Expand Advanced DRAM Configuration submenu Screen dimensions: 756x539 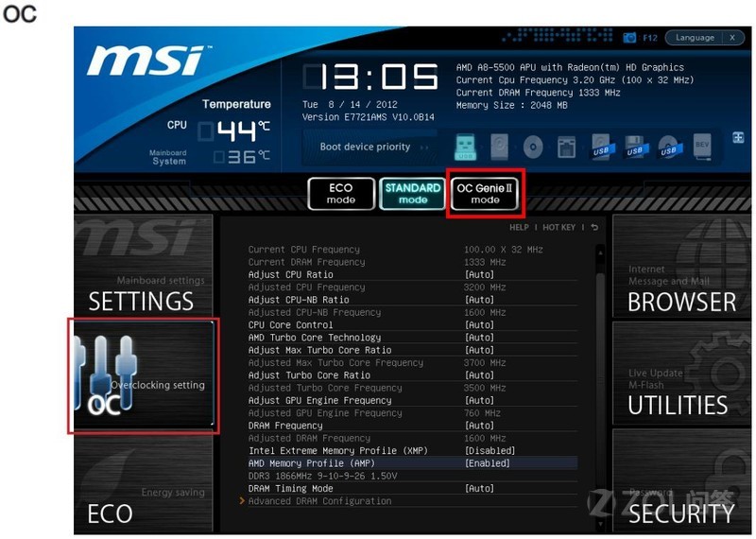[x=319, y=501]
